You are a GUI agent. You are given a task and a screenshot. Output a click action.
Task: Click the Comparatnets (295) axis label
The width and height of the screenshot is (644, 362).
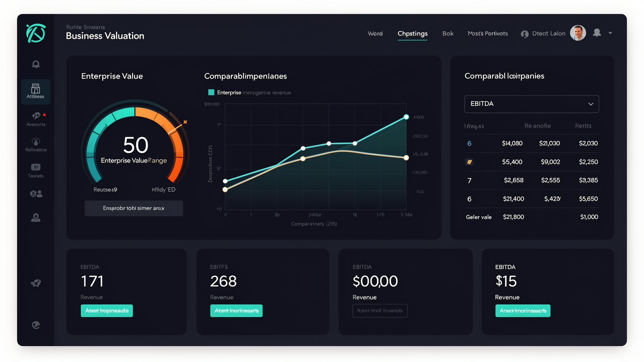pyautogui.click(x=314, y=224)
